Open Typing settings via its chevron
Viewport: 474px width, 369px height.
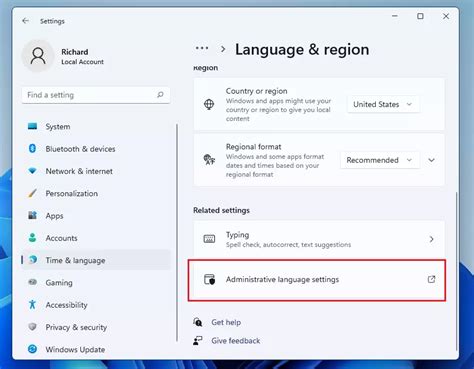[432, 239]
